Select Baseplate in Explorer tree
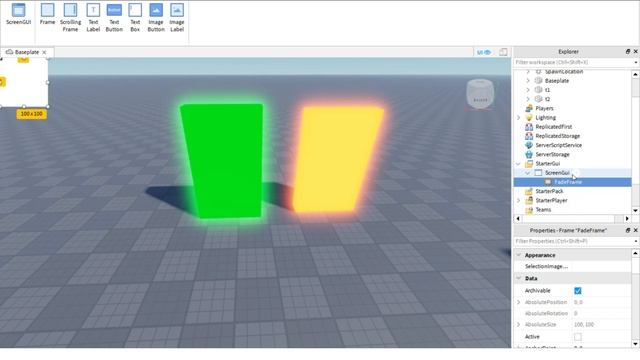640x360 pixels. pyautogui.click(x=557, y=81)
